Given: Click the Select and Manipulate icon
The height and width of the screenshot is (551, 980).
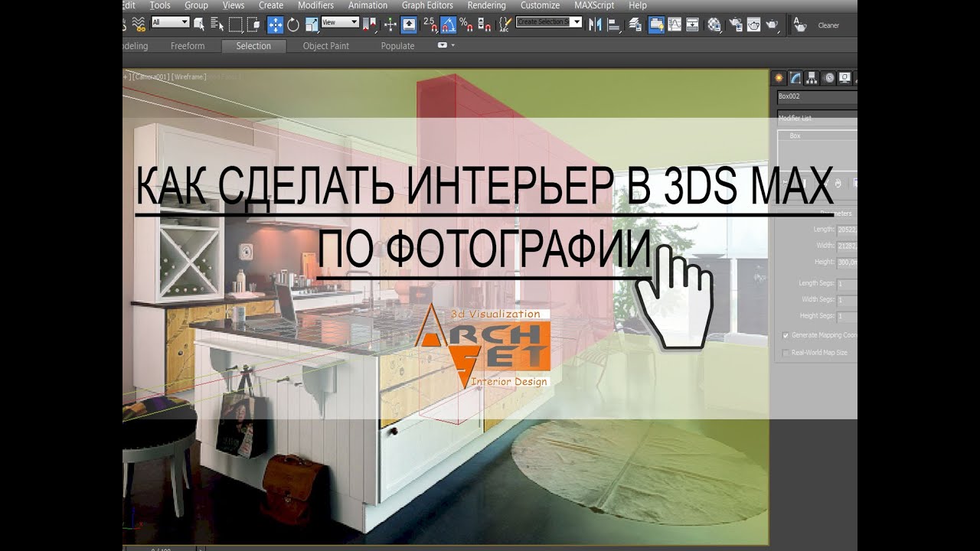Looking at the screenshot, I should coord(390,24).
